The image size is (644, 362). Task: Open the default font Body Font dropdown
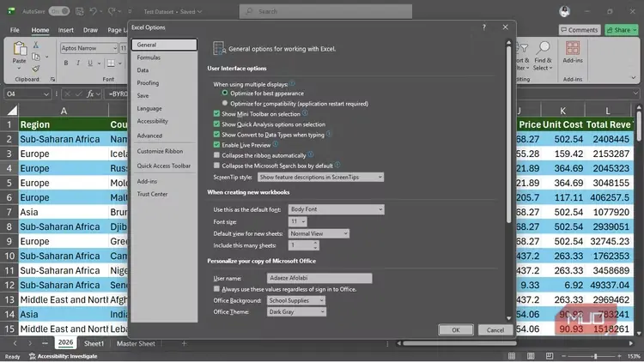(x=336, y=209)
